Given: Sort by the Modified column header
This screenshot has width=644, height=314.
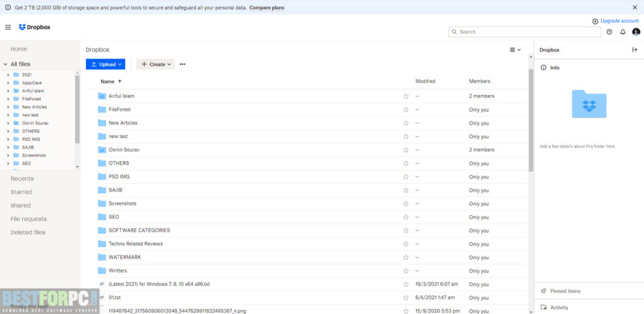Looking at the screenshot, I should [x=425, y=81].
